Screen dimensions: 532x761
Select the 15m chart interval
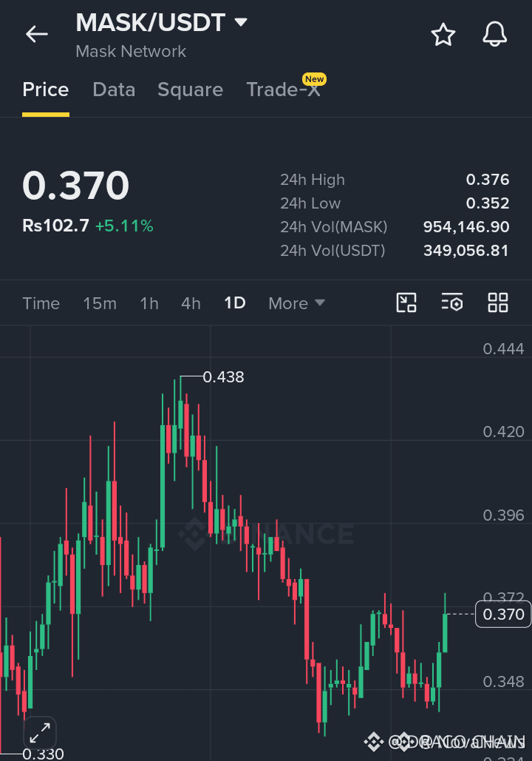point(100,303)
